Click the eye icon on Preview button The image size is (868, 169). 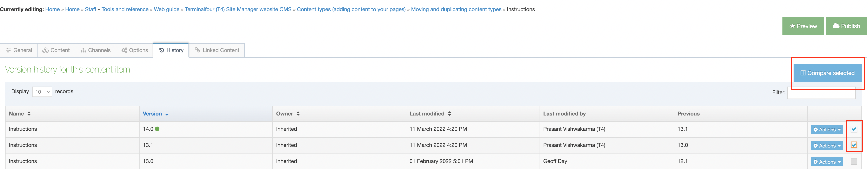click(x=792, y=26)
